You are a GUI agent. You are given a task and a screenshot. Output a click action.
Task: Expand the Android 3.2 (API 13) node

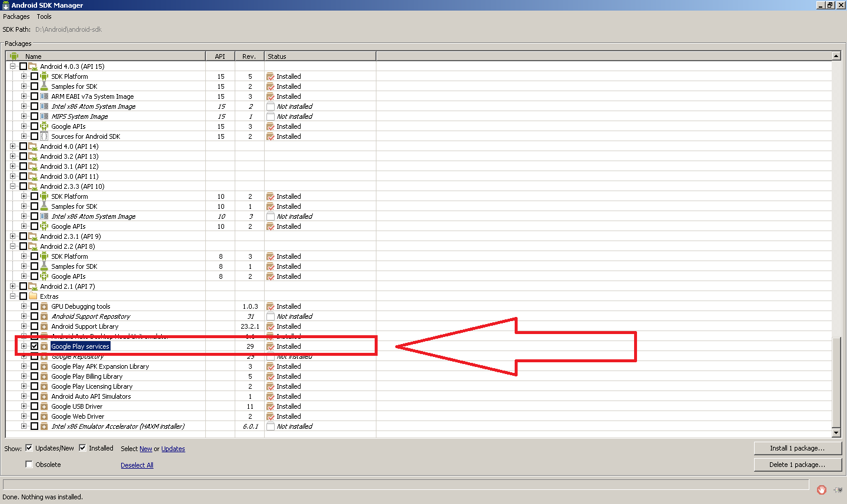click(12, 156)
